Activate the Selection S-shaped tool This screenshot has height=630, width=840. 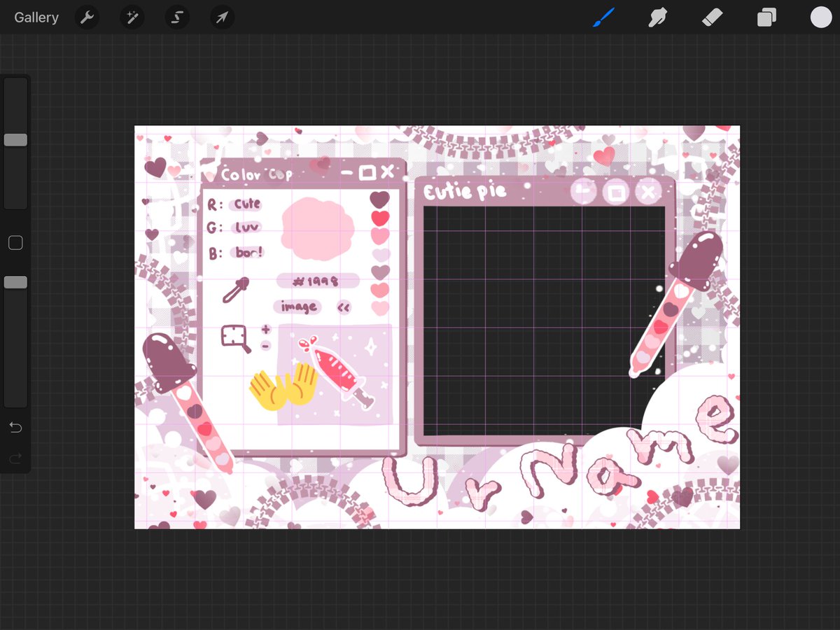coord(177,17)
